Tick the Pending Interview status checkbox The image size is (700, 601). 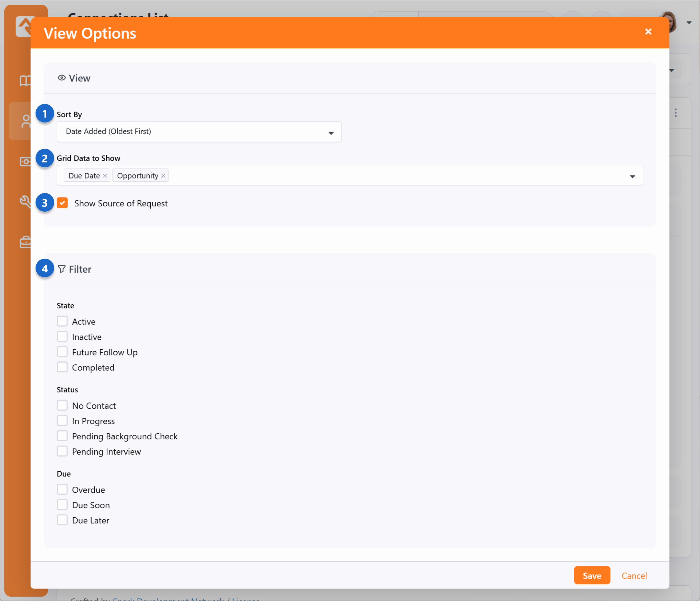(63, 451)
